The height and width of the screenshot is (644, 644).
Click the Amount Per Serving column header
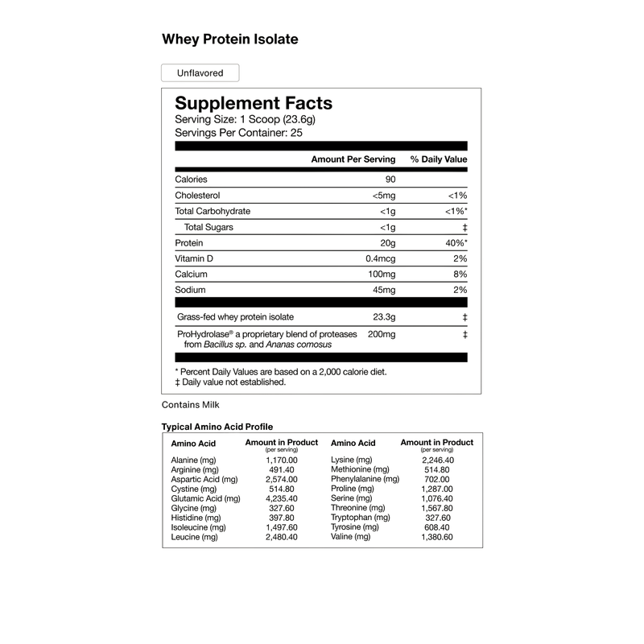click(353, 159)
